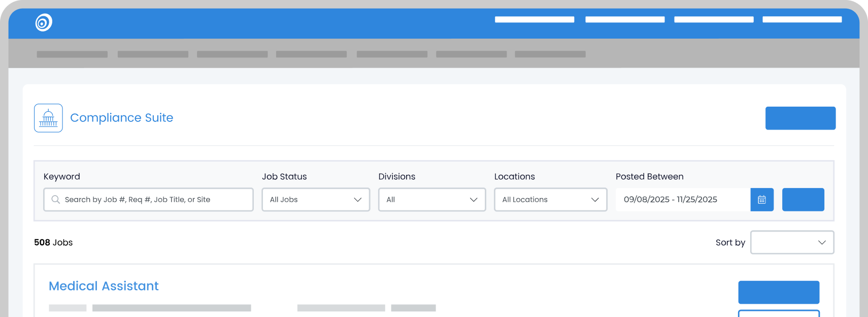Click the spiral logo in the blue header
Viewport: 868px width, 317px height.
(44, 22)
